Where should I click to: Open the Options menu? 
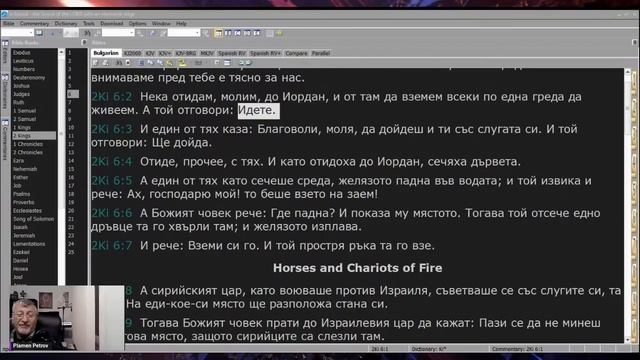pos(138,24)
